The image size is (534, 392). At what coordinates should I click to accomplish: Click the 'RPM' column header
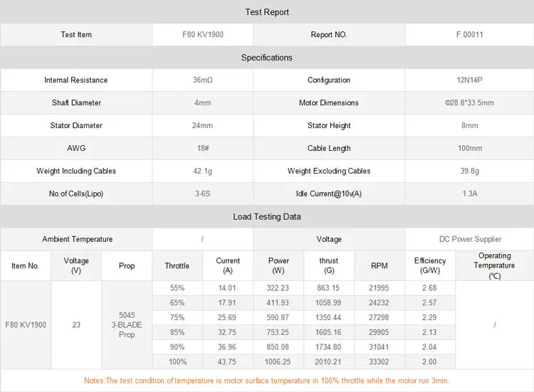(x=379, y=266)
